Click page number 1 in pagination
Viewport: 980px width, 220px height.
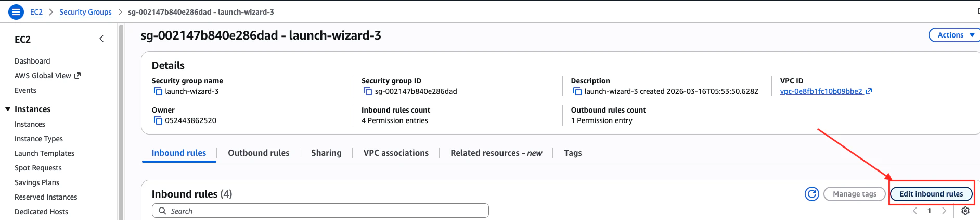[x=930, y=211]
